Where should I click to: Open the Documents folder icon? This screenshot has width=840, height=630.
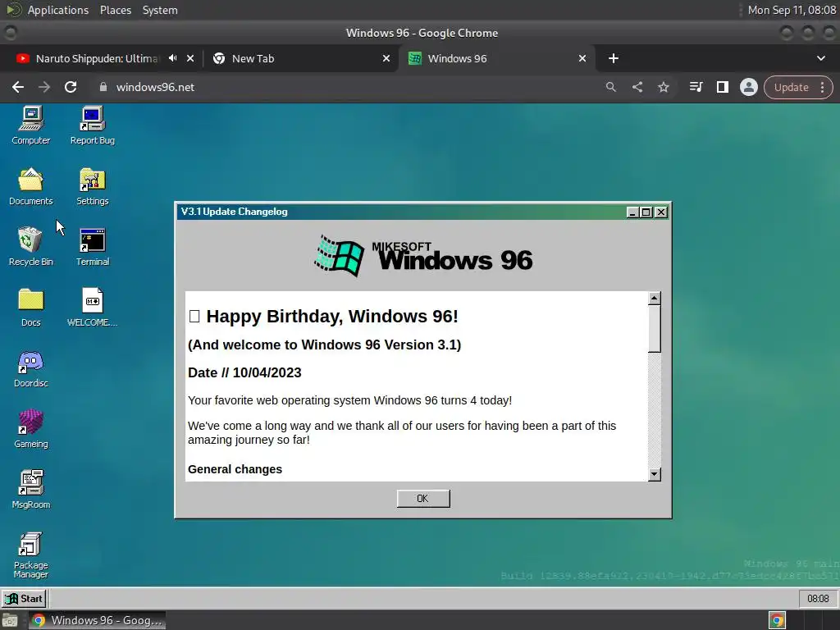click(30, 186)
